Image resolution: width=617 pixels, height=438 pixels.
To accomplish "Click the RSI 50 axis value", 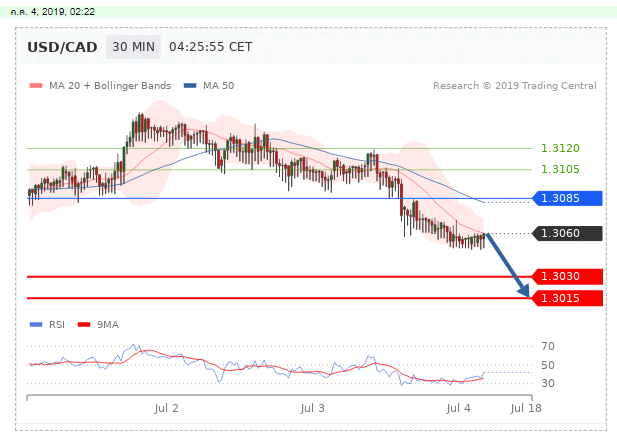I will 548,365.
